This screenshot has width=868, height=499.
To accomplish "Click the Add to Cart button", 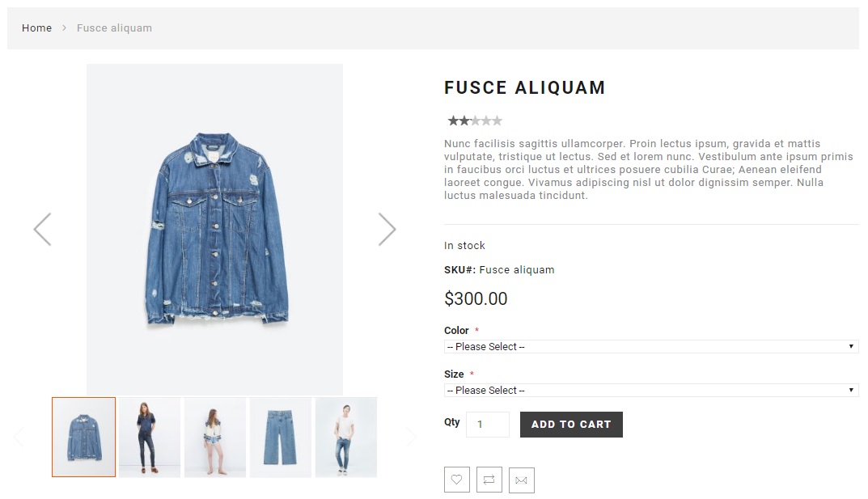I will [571, 425].
